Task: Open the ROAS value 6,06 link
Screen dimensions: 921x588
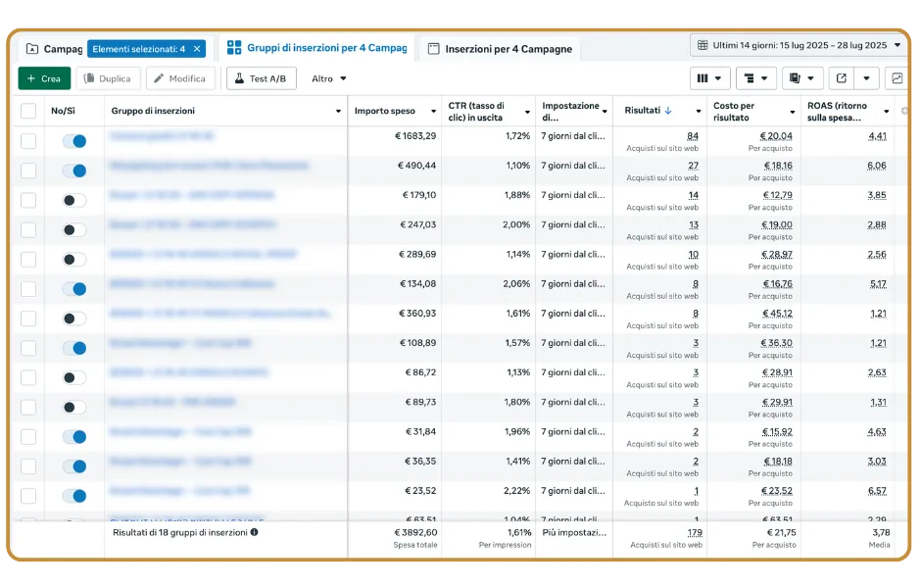Action: (876, 165)
